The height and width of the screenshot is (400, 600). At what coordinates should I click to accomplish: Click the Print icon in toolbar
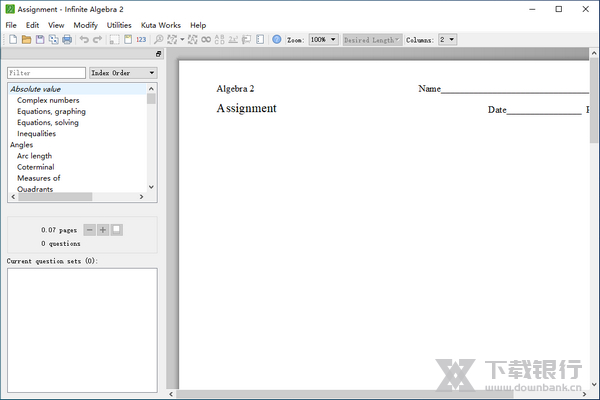67,40
